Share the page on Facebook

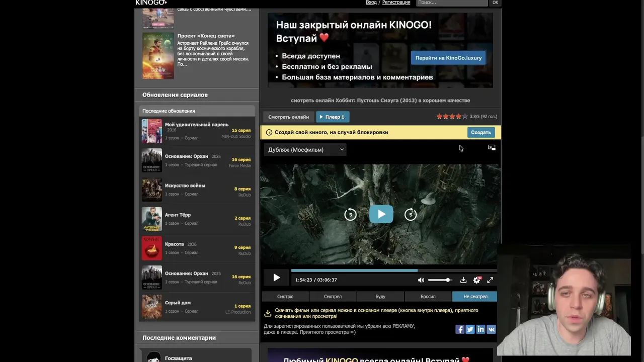pos(460,329)
